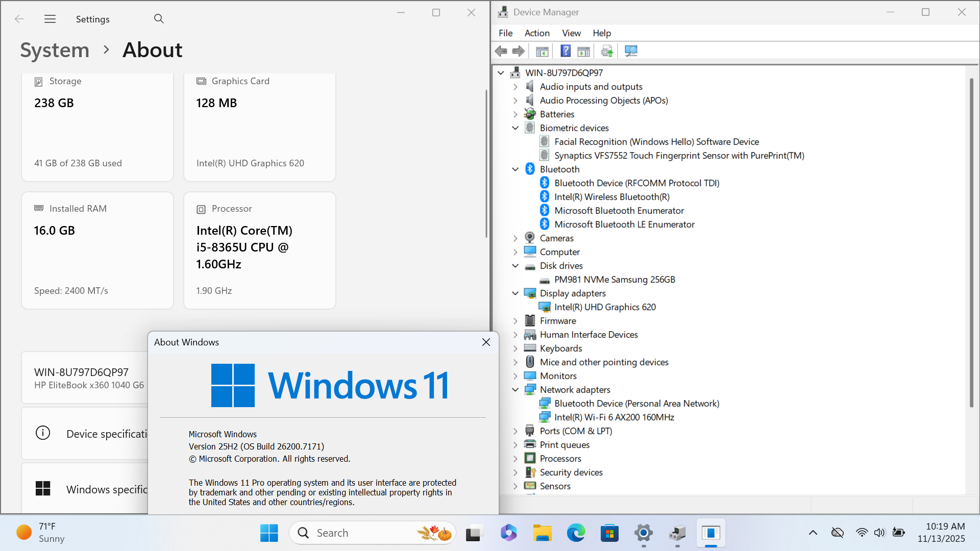The height and width of the screenshot is (551, 980).
Task: Close the About Windows dialog
Action: [x=486, y=342]
